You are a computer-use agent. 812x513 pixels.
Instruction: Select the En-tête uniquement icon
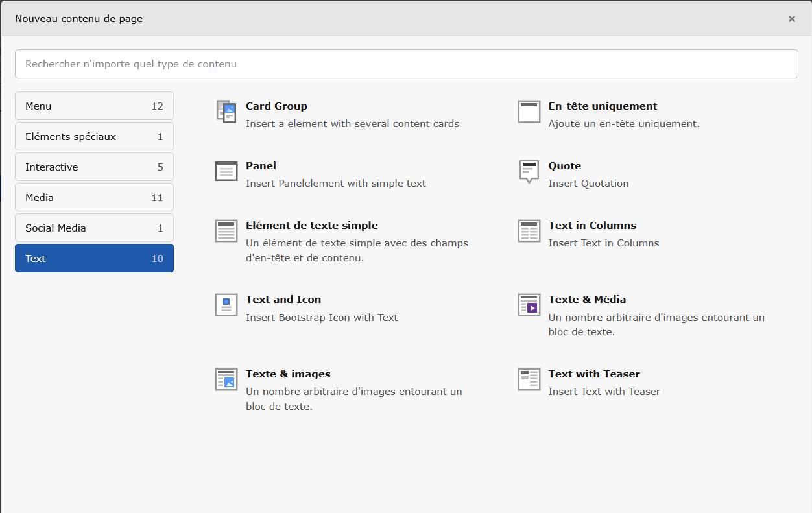529,112
